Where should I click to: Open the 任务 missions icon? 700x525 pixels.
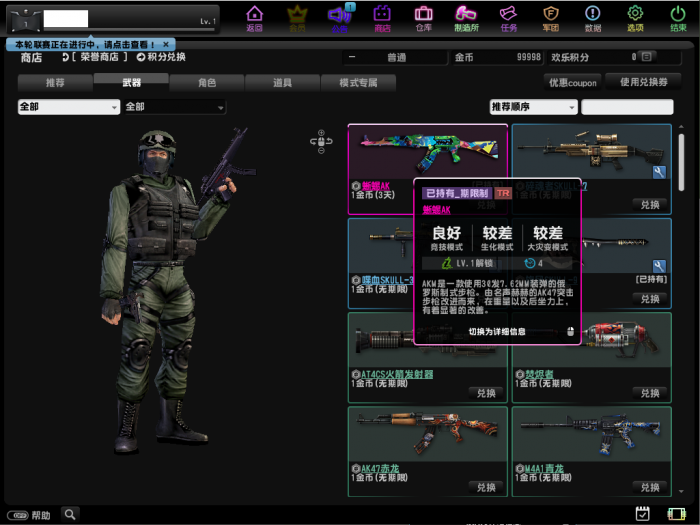coord(508,16)
